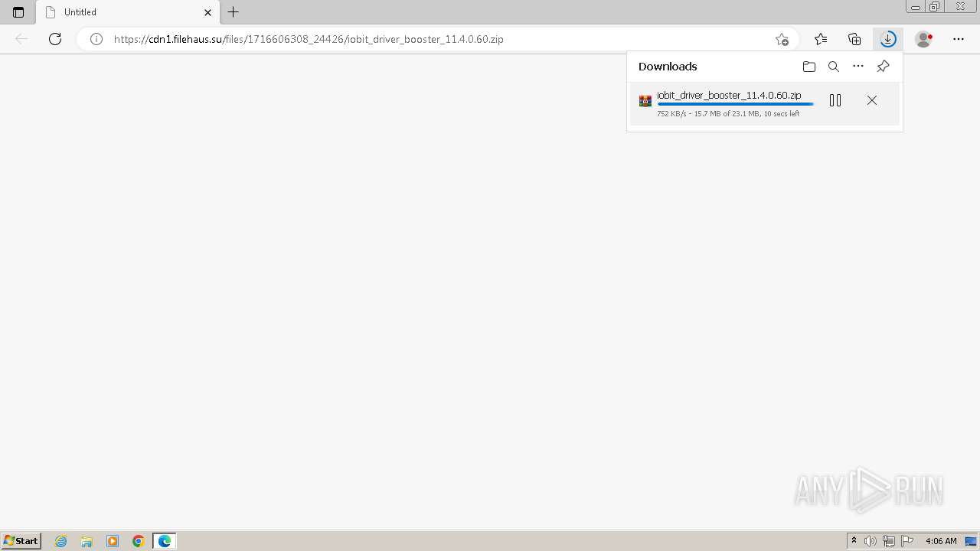Open the tab actions menu icon
This screenshot has height=551, width=980.
[x=18, y=12]
